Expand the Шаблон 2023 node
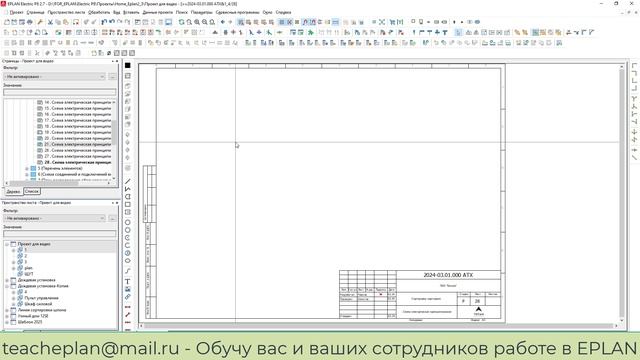640x360 pixels. click(x=7, y=322)
